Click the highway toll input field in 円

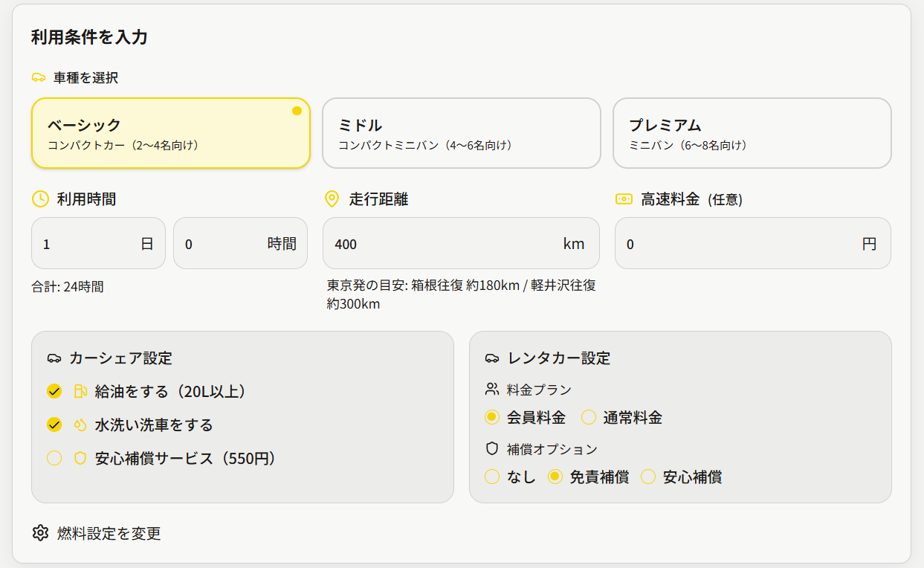tap(752, 243)
